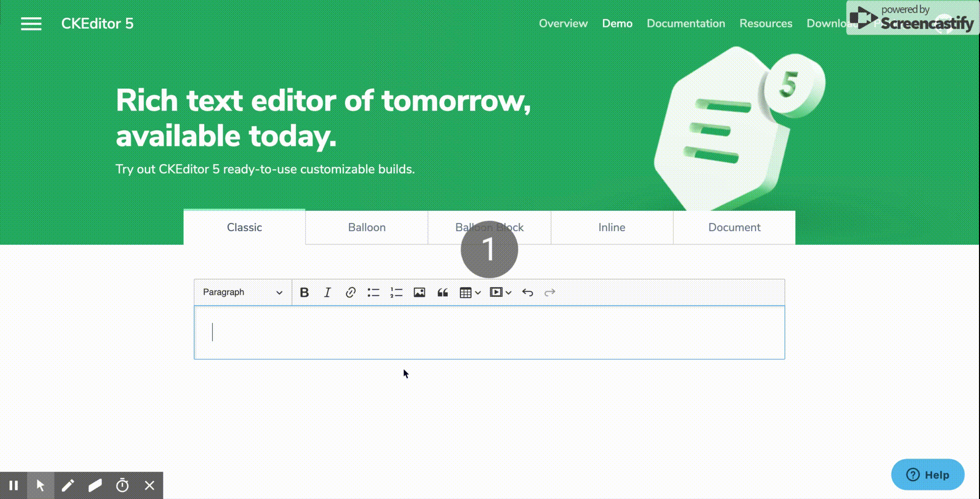Insert a link using the chain icon
The width and height of the screenshot is (980, 499).
tap(350, 292)
